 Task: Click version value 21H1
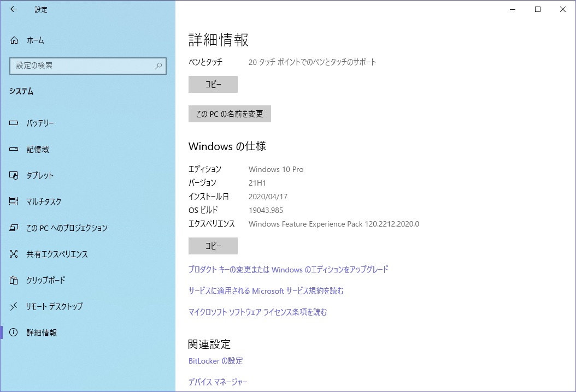click(257, 183)
